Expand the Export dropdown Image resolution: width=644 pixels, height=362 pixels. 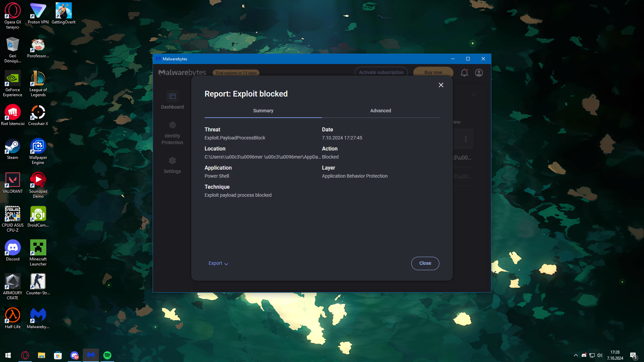click(218, 263)
